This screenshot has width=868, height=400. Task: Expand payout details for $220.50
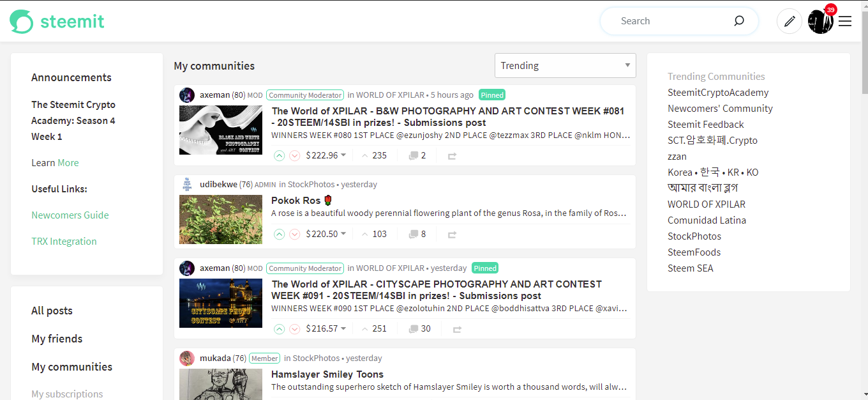pyautogui.click(x=326, y=234)
